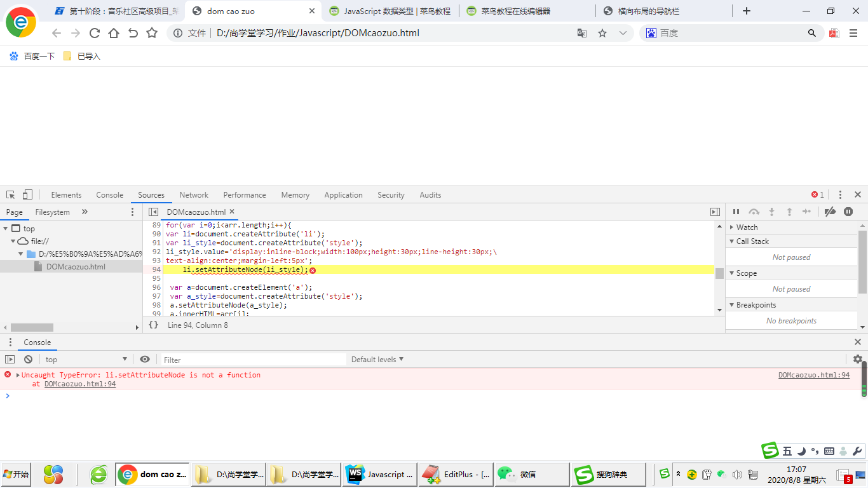Close the DevTools panel
This screenshot has height=488, width=868.
[858, 195]
